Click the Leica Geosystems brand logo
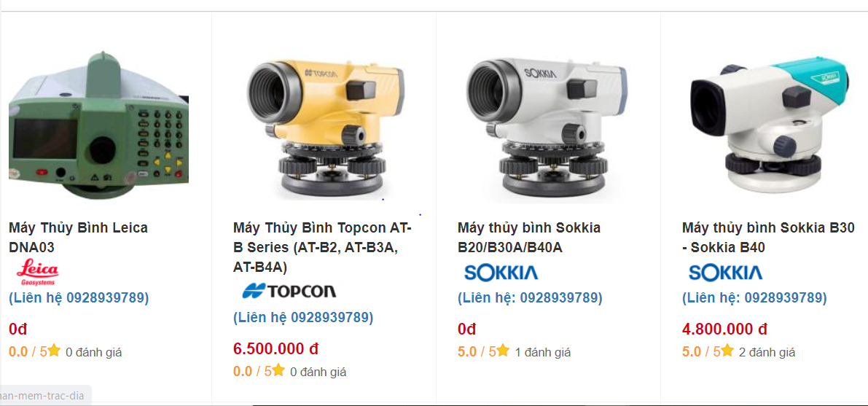The image size is (868, 406). 38,273
